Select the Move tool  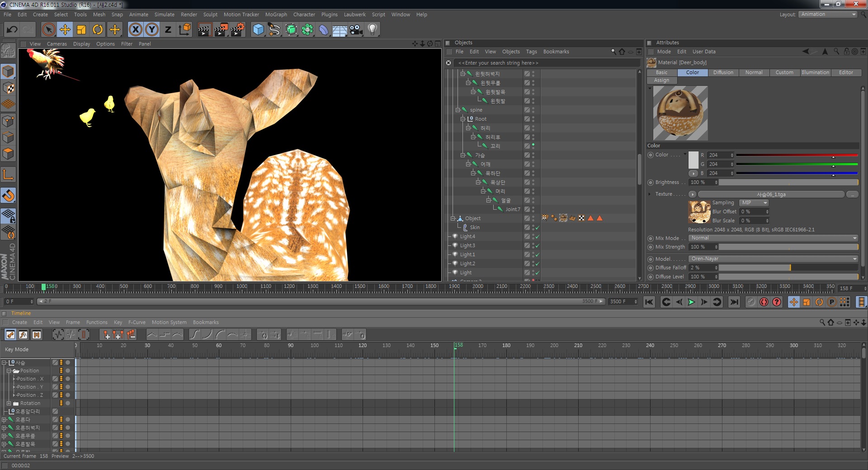click(65, 30)
